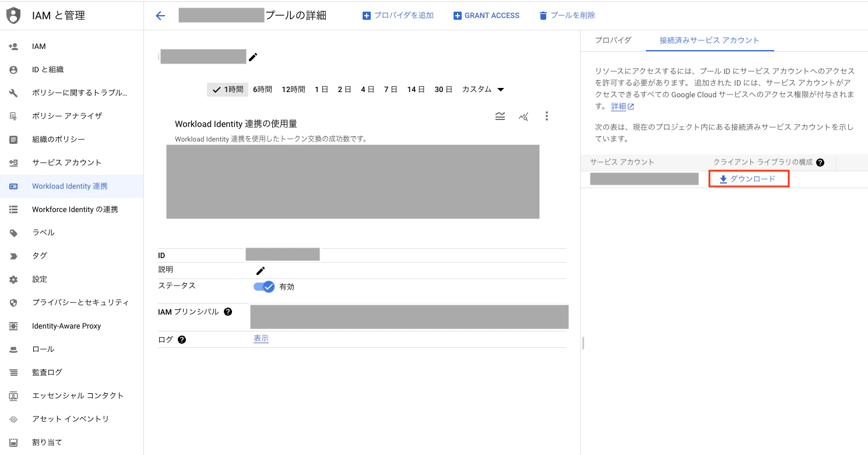The image size is (868, 455).
Task: Click the ログ help question icon
Action: click(x=182, y=340)
